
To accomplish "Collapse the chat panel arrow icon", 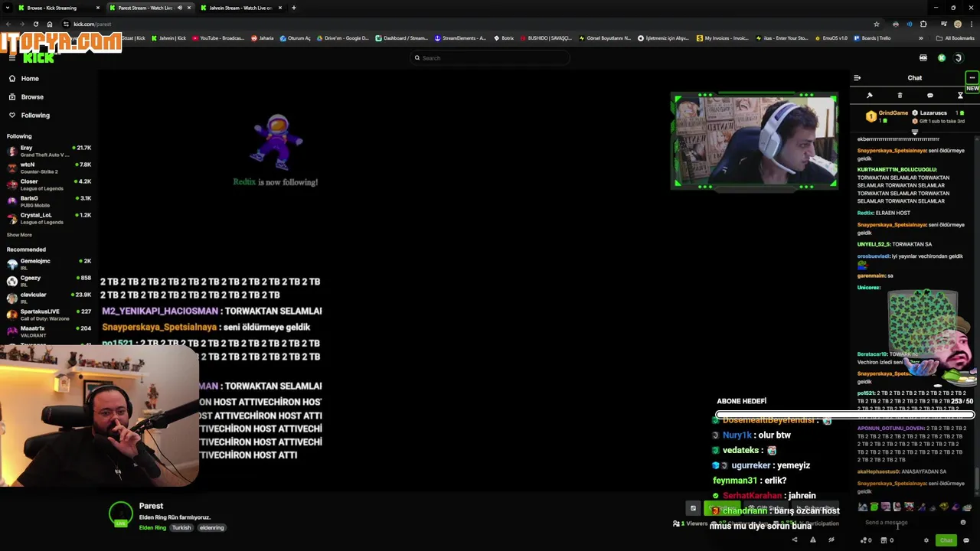I will 857,78.
